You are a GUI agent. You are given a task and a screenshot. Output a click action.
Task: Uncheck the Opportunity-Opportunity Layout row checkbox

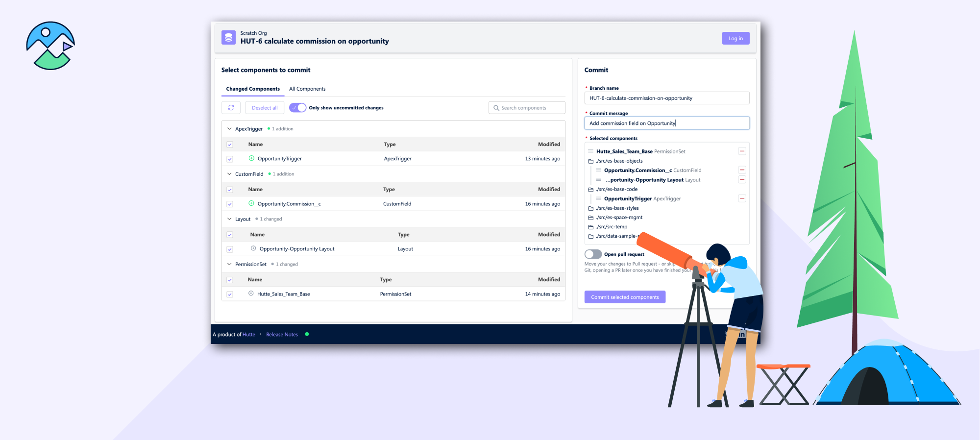pyautogui.click(x=230, y=249)
